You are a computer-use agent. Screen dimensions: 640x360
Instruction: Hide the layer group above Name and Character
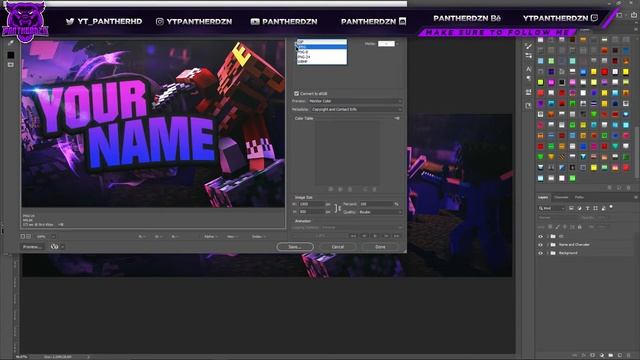point(540,236)
